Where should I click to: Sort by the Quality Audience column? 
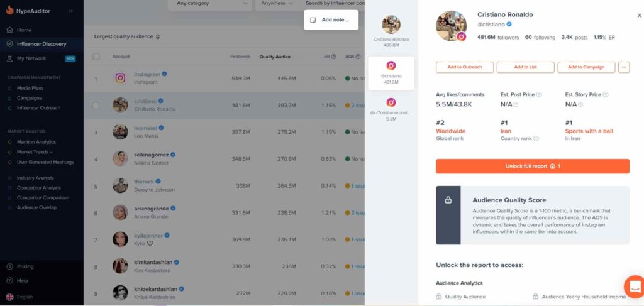pyautogui.click(x=277, y=57)
